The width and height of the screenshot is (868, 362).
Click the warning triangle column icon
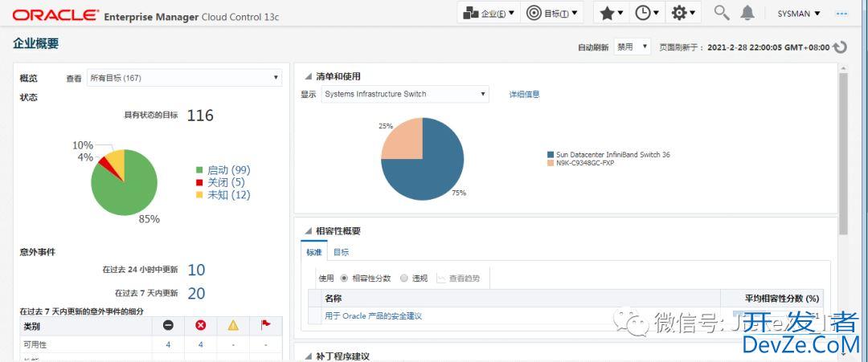coord(233,326)
